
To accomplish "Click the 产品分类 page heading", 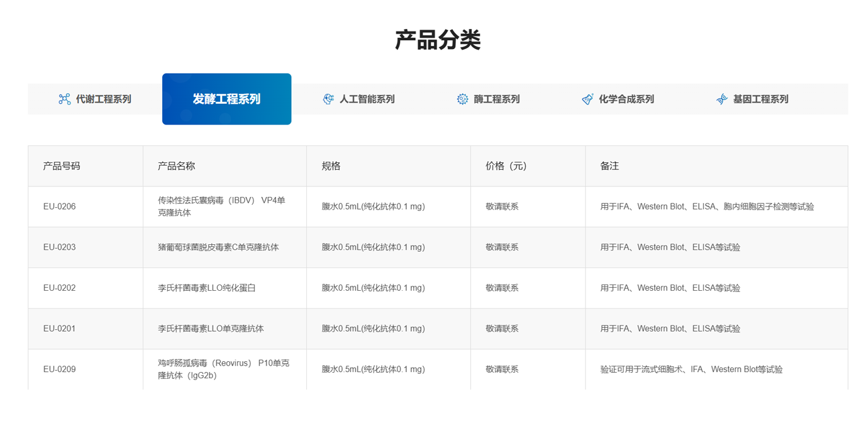I will [x=438, y=40].
